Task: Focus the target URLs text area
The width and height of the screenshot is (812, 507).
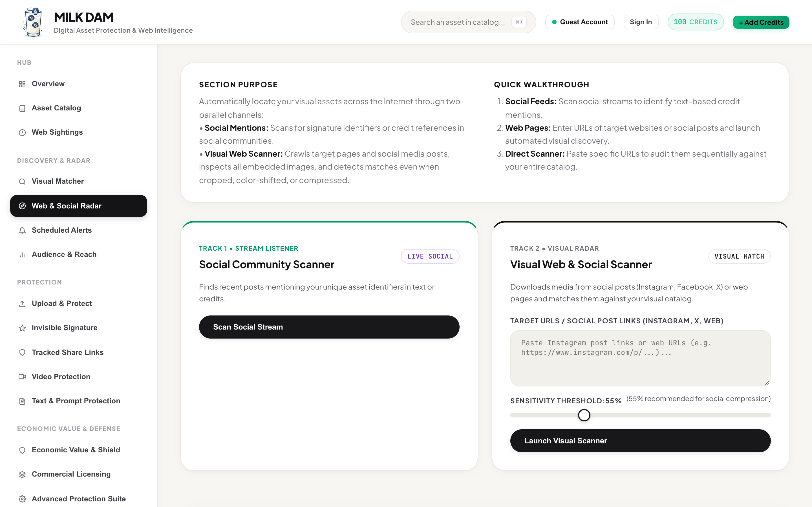Action: pyautogui.click(x=640, y=358)
